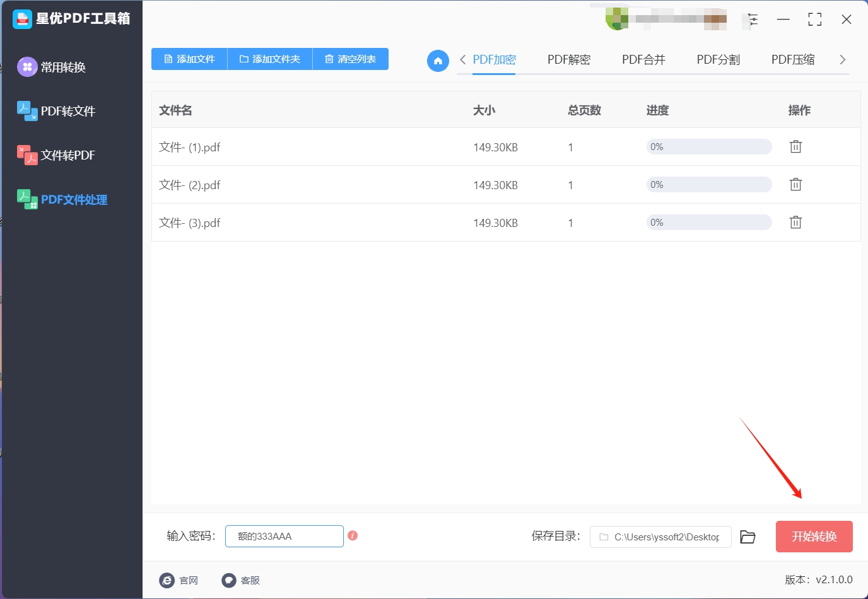This screenshot has height=599, width=868.
Task: Open the save directory folder icon
Action: [748, 537]
